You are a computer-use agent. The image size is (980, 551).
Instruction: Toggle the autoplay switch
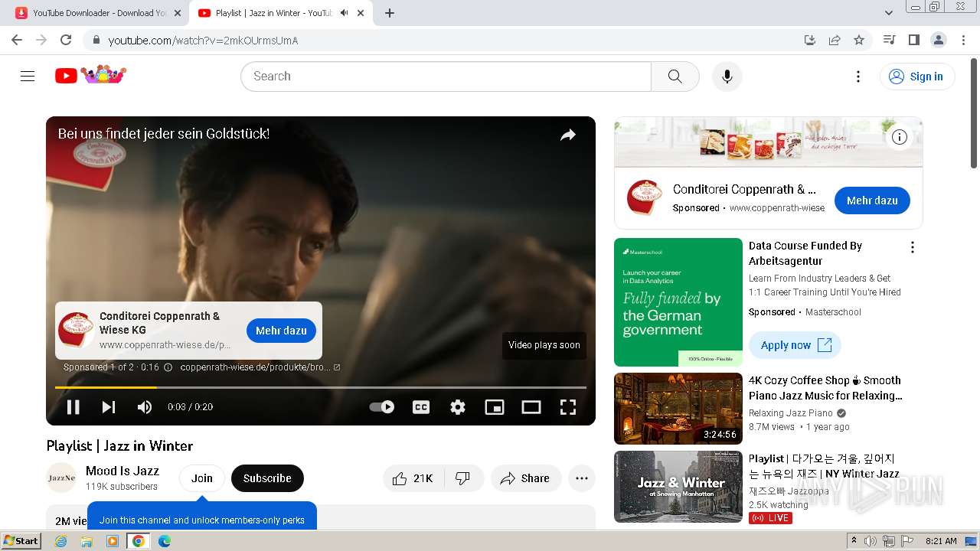382,406
